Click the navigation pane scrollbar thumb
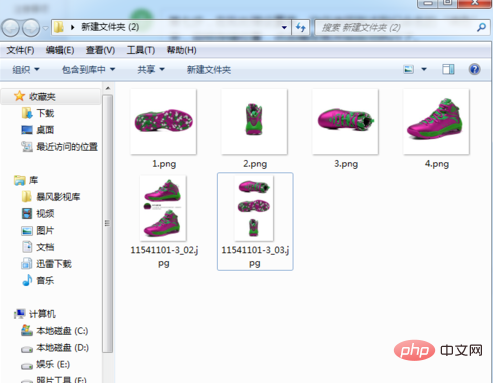 (x=107, y=223)
